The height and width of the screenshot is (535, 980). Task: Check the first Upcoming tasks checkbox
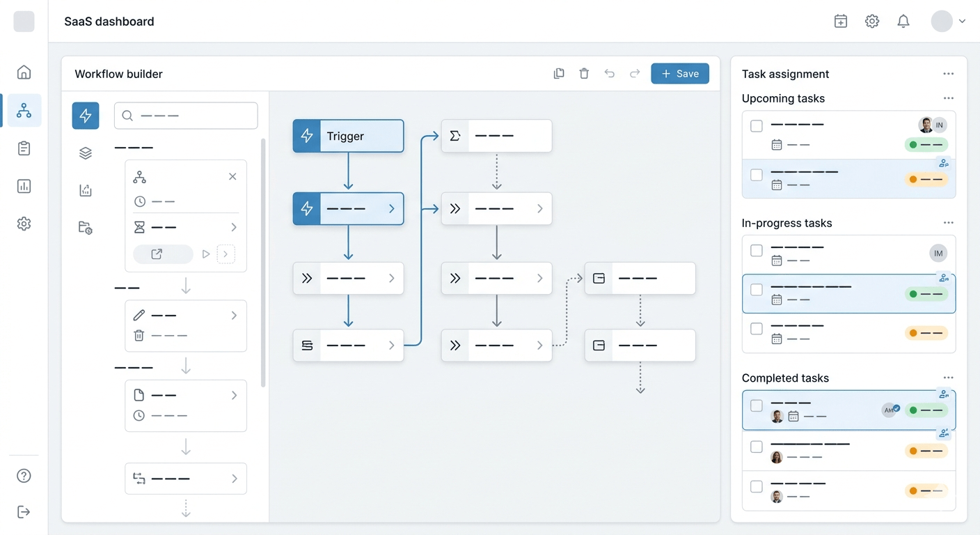coord(757,126)
